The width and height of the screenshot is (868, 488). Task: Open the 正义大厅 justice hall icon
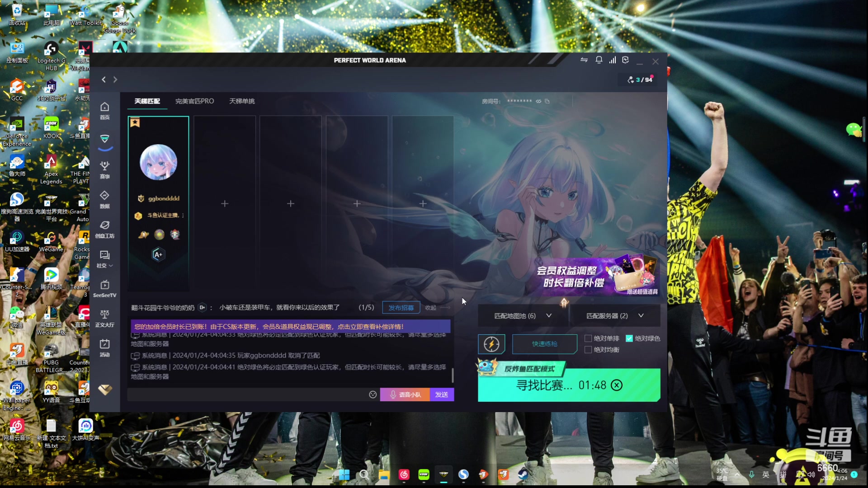104,319
